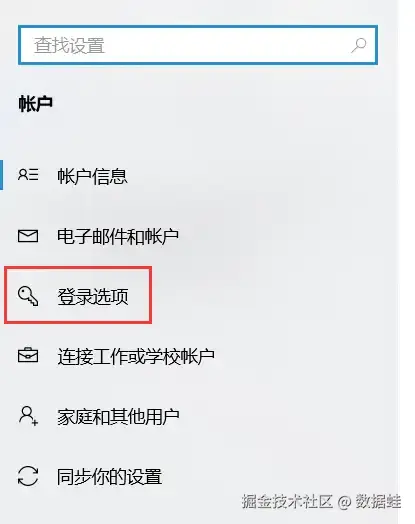Click the @ symbol in watermark
This screenshot has height=524, width=415.
click(x=344, y=502)
